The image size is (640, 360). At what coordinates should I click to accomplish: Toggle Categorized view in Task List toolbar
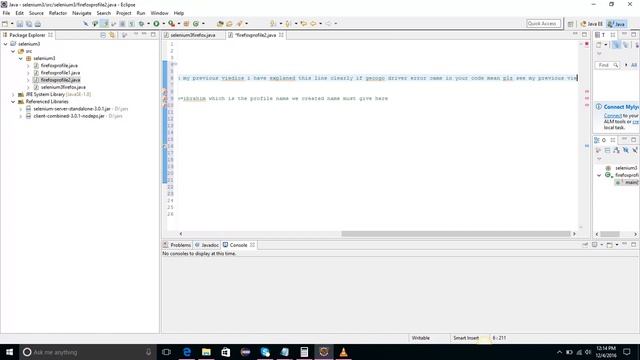pyautogui.click(x=616, y=45)
